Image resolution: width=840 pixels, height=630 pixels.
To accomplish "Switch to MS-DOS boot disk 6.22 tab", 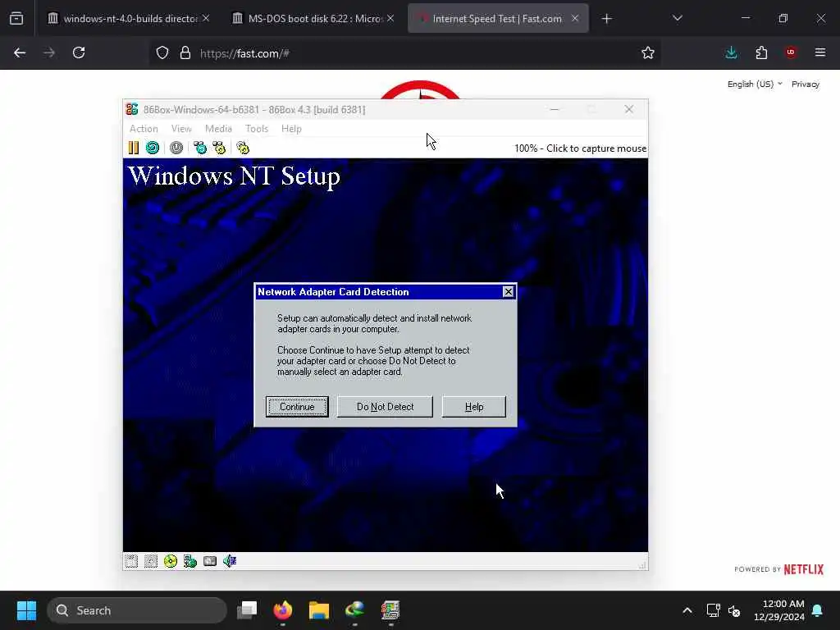I will [x=313, y=19].
